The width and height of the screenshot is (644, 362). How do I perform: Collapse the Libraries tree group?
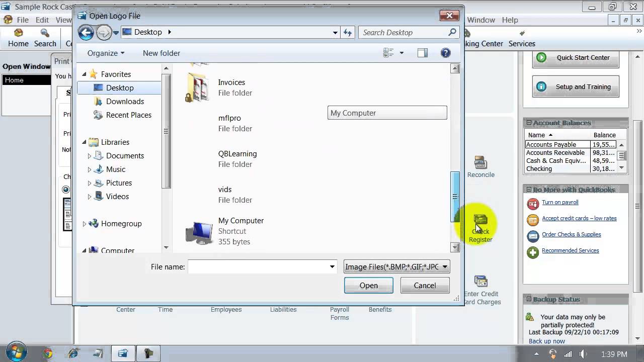tap(85, 142)
